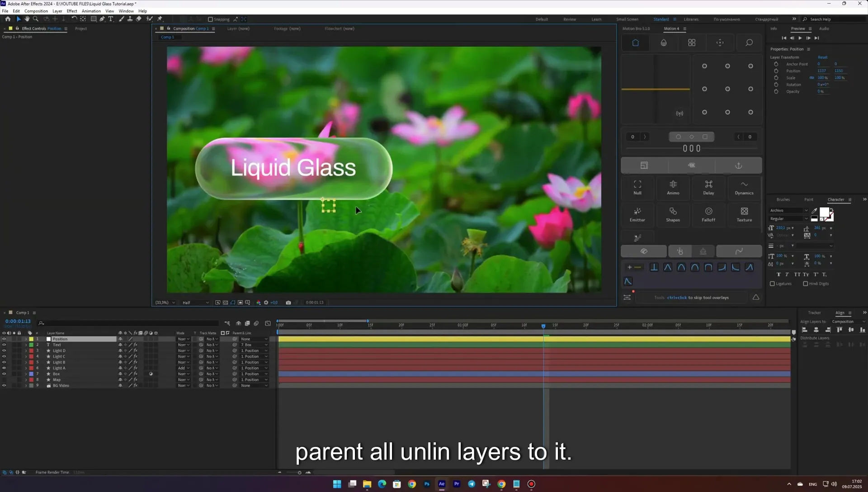Open the Regular font style dropdown

click(788, 219)
